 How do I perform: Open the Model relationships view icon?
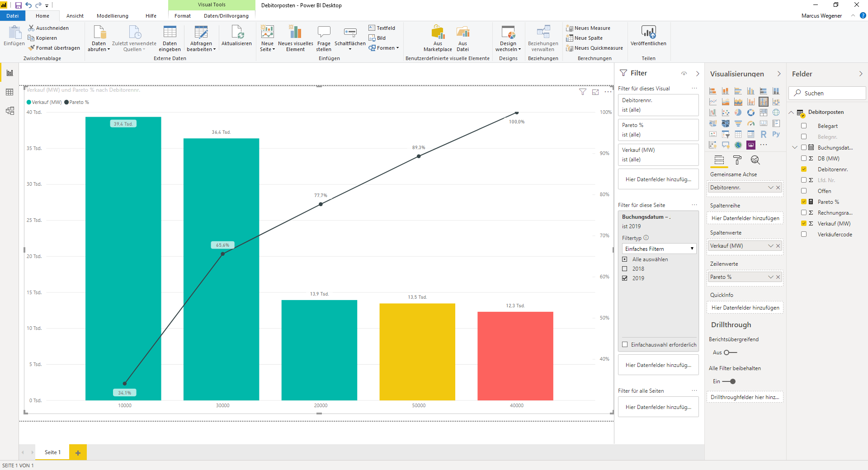9,111
